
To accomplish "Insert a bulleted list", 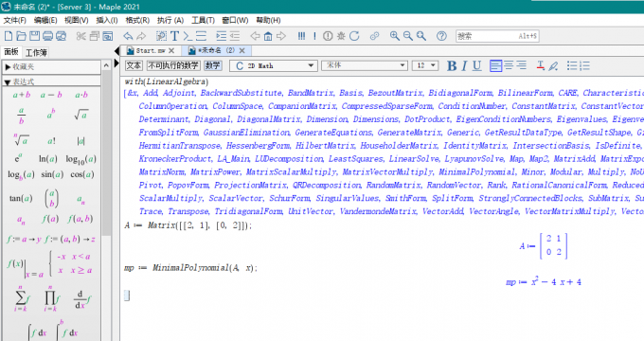I will pyautogui.click(x=572, y=65).
